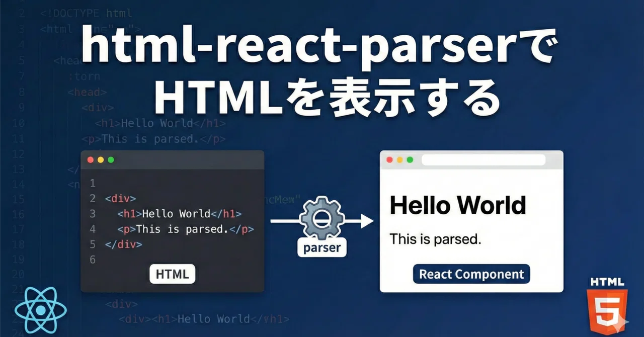
Task: Click the white HTML label badge
Action: (173, 274)
